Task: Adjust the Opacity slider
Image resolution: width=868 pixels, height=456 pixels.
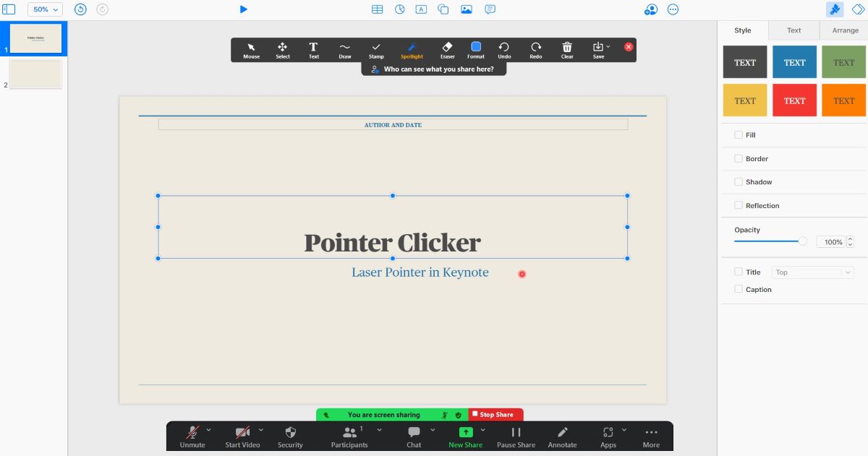Action: coord(803,242)
